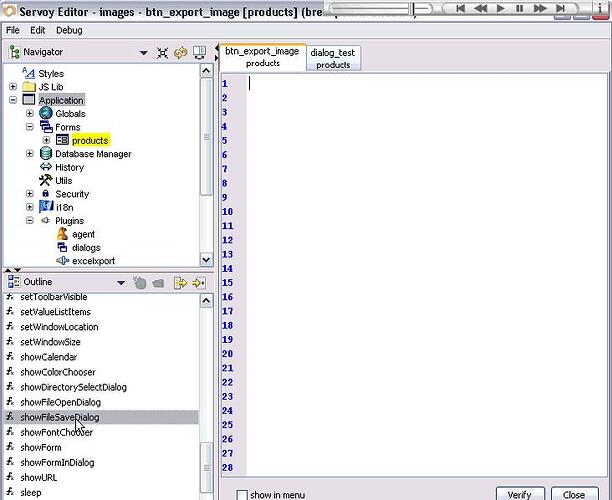Image resolution: width=612 pixels, height=500 pixels.
Task: Open the Outline dropdown arrow
Action: click(x=121, y=283)
